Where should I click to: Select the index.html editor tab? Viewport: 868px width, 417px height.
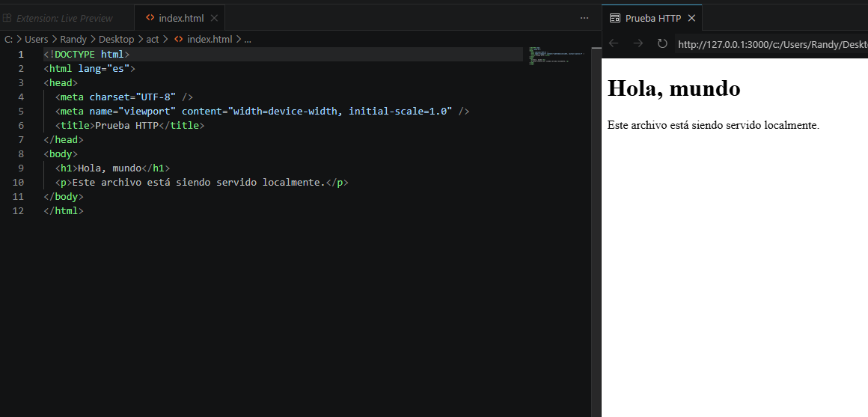181,18
